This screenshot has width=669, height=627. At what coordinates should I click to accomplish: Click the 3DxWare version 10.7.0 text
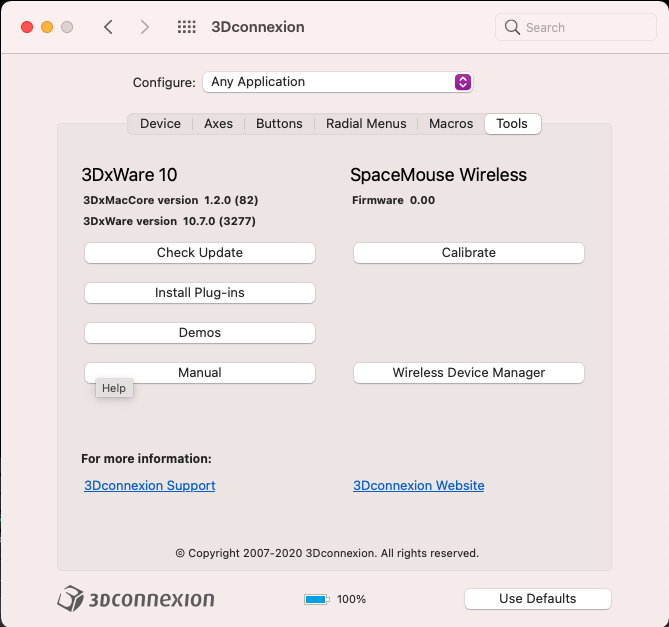169,221
